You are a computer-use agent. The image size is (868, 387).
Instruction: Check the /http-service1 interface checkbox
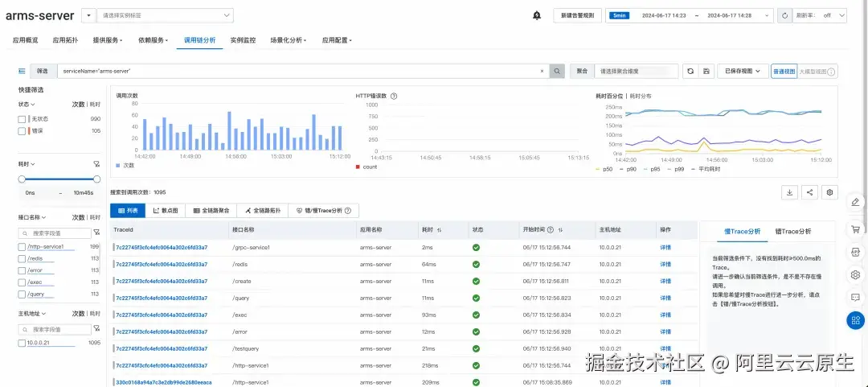[x=23, y=247]
